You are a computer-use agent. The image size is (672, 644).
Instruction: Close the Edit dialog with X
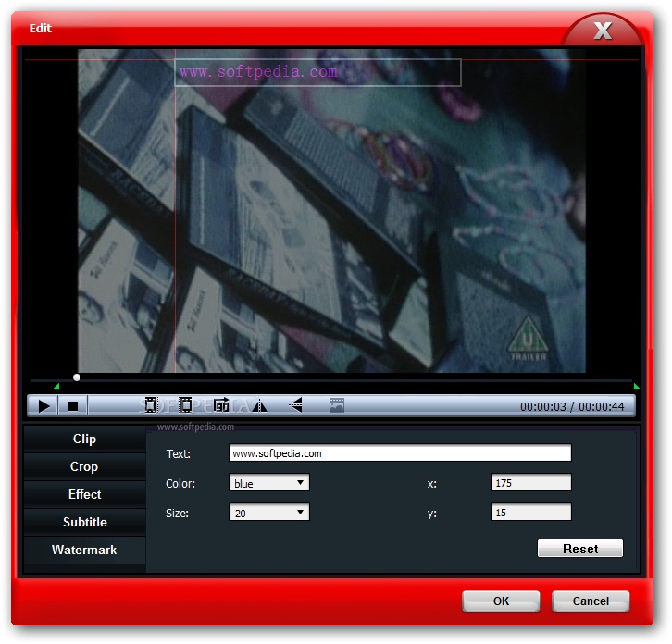[x=603, y=31]
